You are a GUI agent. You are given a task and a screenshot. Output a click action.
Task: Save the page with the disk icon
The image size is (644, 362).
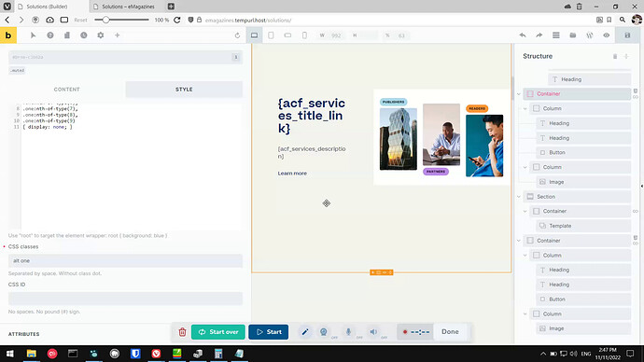(627, 35)
